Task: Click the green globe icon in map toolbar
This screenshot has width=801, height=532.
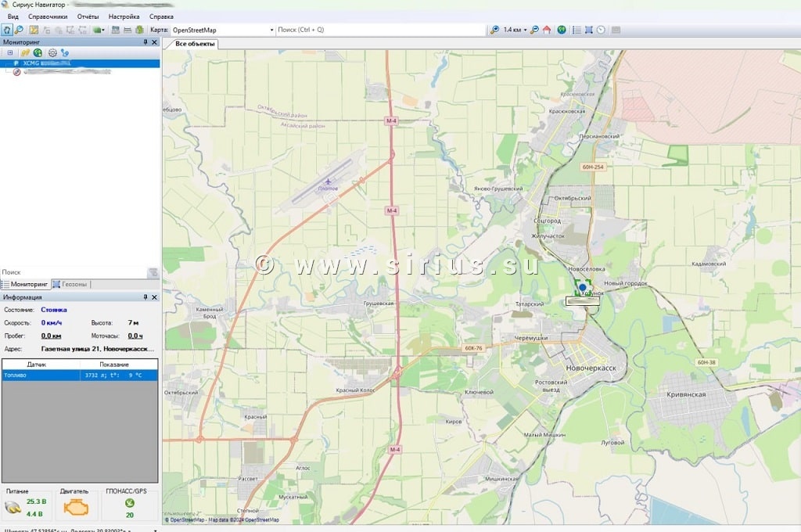Action: (562, 30)
